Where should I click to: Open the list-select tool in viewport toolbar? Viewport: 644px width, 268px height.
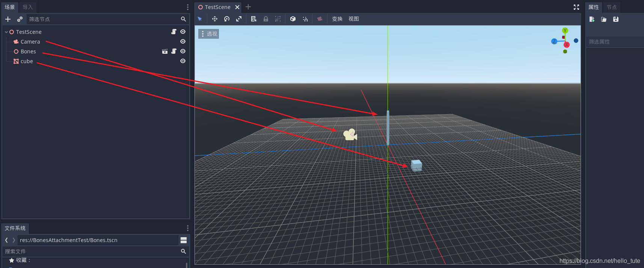254,19
